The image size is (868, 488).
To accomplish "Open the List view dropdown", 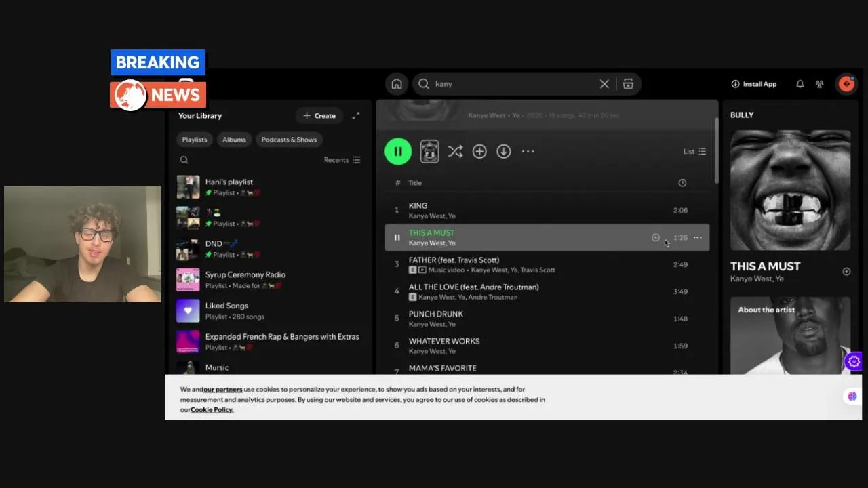I will (x=694, y=152).
